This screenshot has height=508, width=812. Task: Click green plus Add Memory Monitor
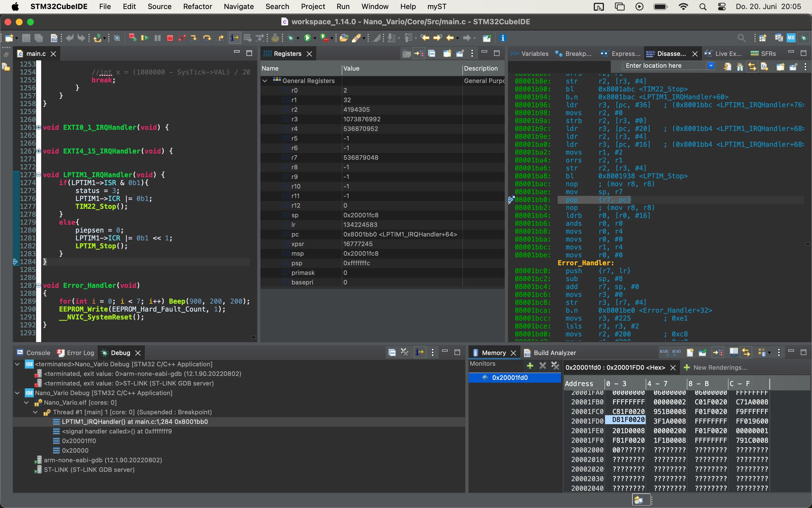pyautogui.click(x=530, y=365)
